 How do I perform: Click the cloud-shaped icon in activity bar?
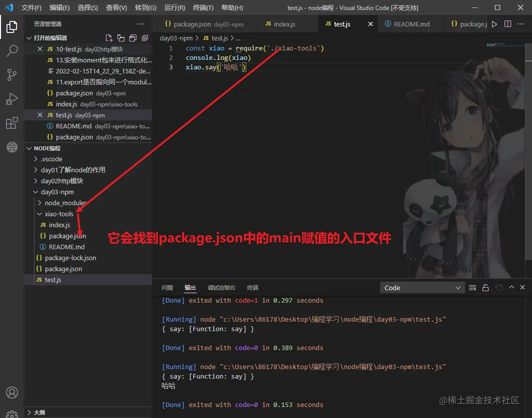(12, 147)
